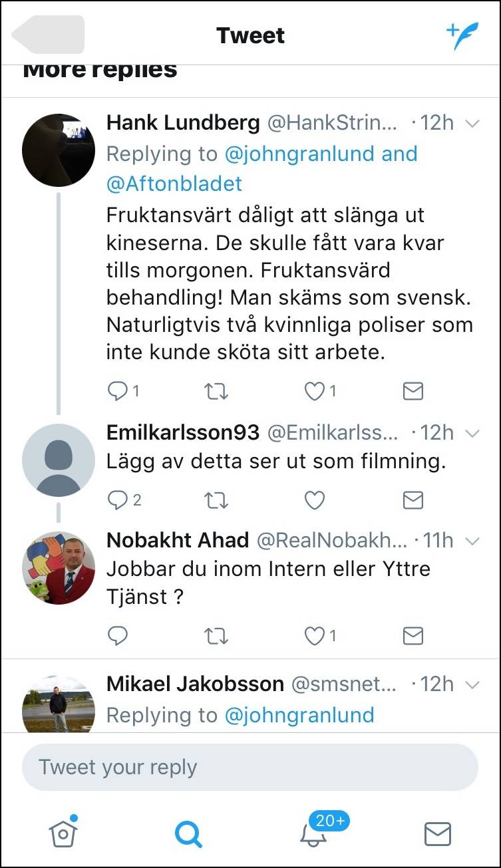This screenshot has width=501, height=868.
Task: Like Hank Lundberg's tweet
Action: (x=314, y=392)
